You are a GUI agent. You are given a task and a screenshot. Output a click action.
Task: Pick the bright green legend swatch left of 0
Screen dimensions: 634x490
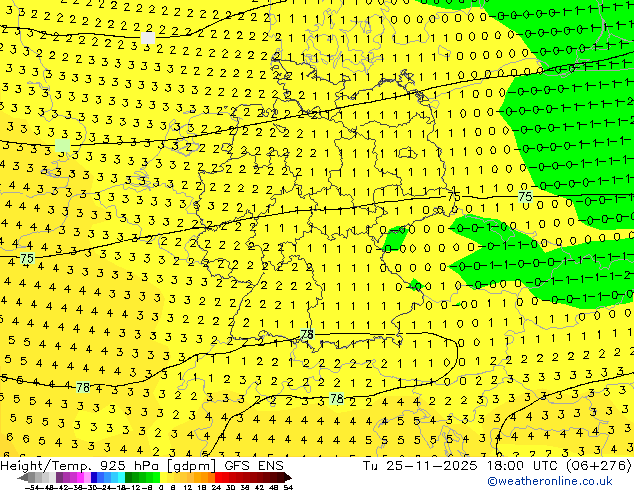click(x=156, y=477)
